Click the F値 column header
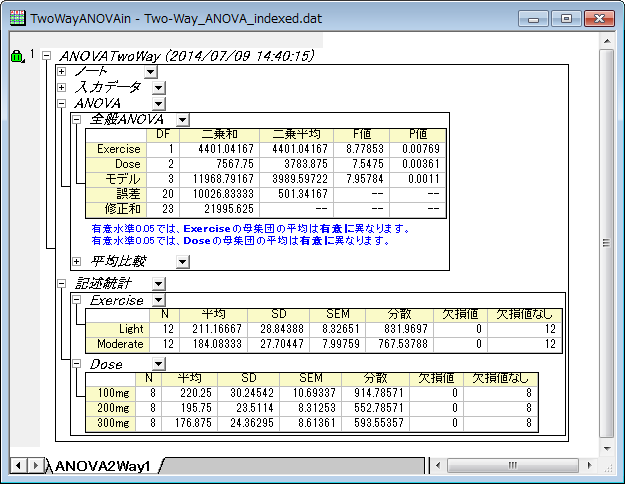 point(362,135)
